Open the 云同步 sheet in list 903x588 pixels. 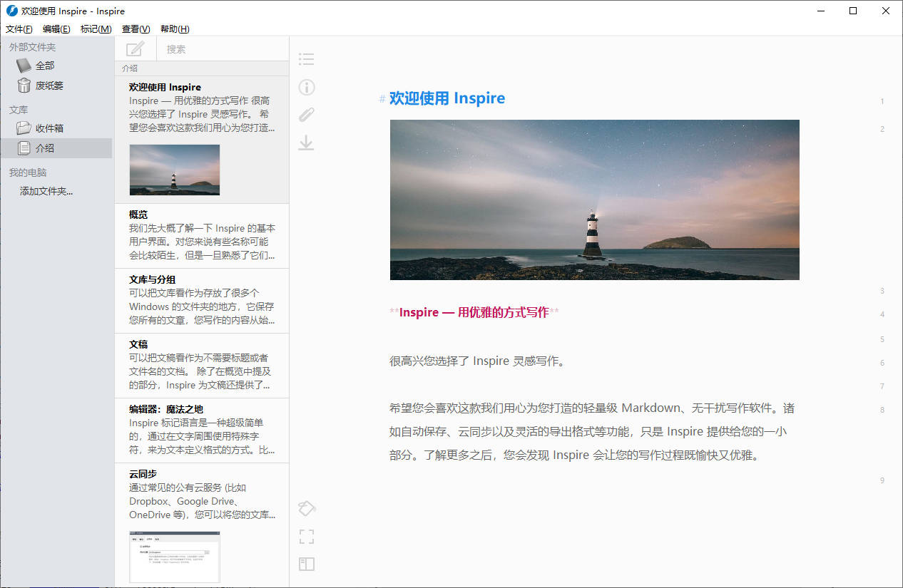pos(202,525)
